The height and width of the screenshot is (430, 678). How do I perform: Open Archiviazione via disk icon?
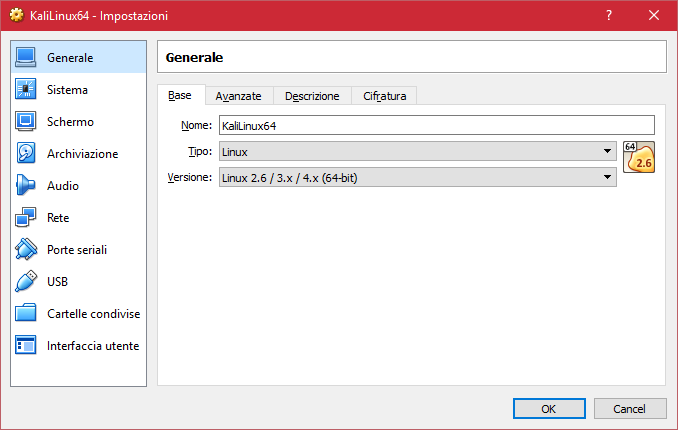tap(26, 153)
